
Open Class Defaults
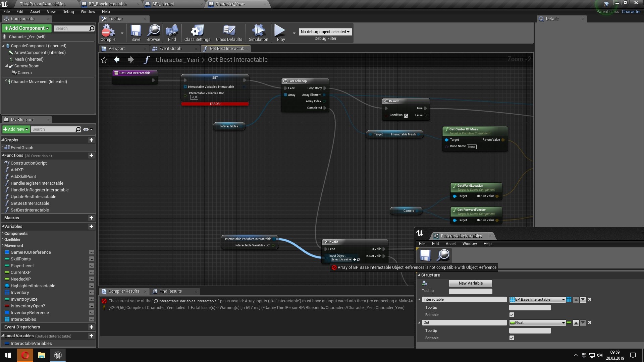pos(229,33)
